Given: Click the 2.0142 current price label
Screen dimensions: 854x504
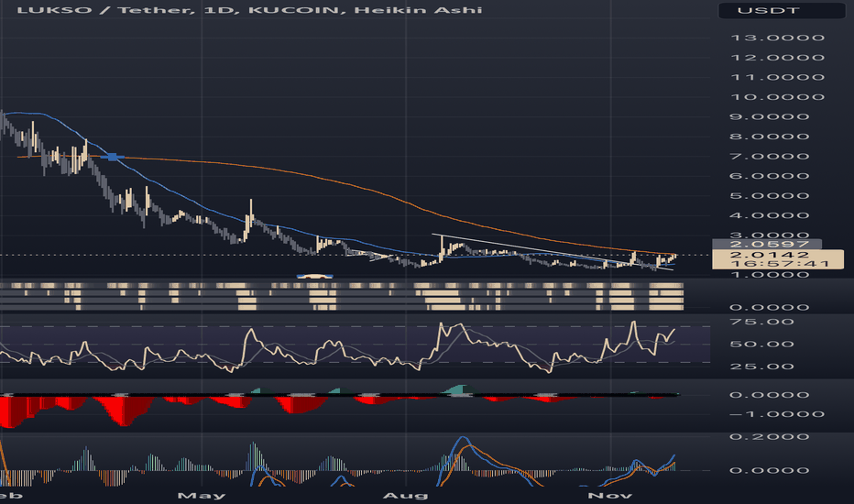Looking at the screenshot, I should pyautogui.click(x=769, y=255).
